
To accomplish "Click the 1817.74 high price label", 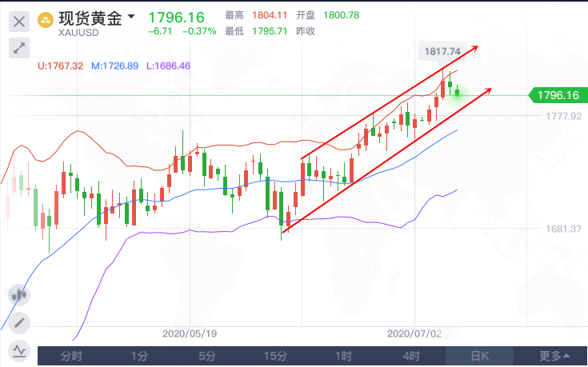I will (441, 51).
